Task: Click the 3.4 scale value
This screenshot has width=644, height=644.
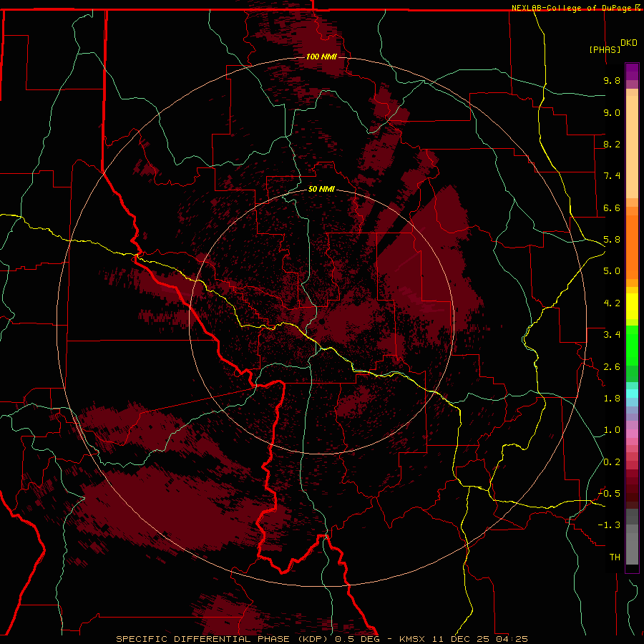Action: 612,335
